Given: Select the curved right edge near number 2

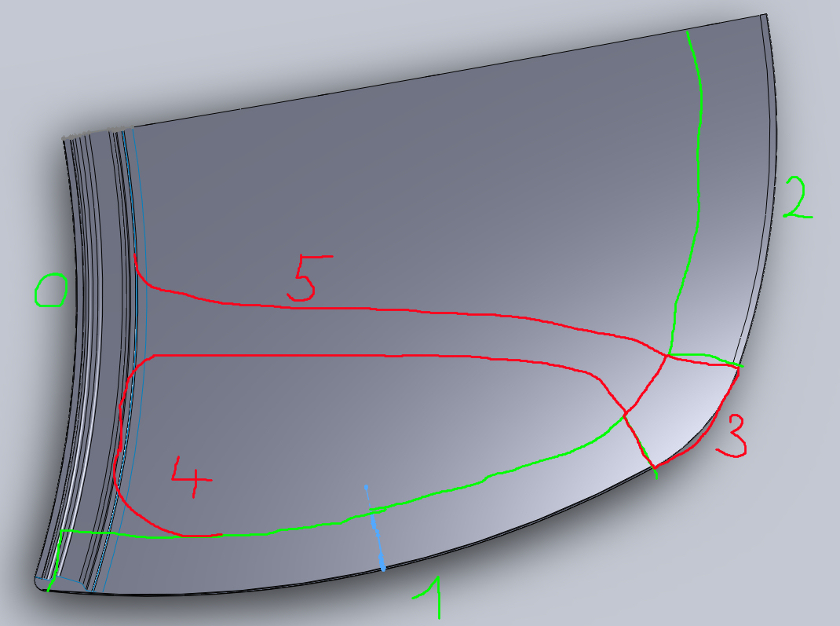Looking at the screenshot, I should pos(773,177).
